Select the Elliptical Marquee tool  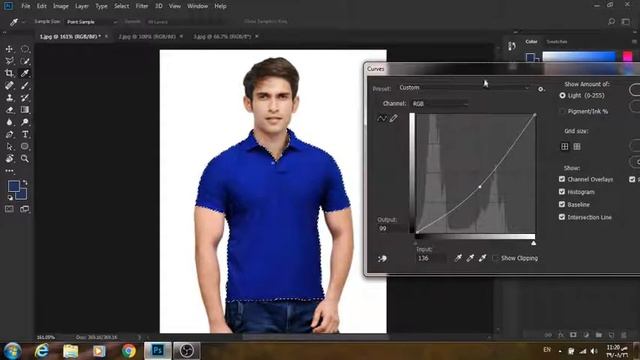[x=25, y=49]
